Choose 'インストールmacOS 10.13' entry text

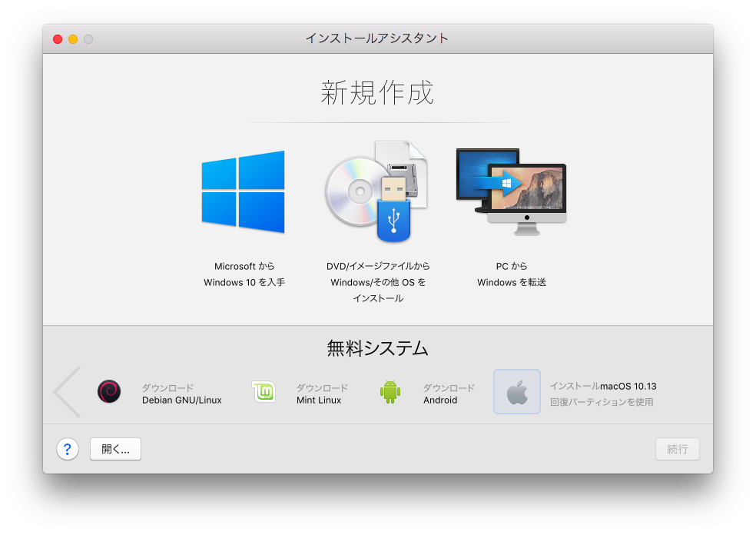[603, 386]
